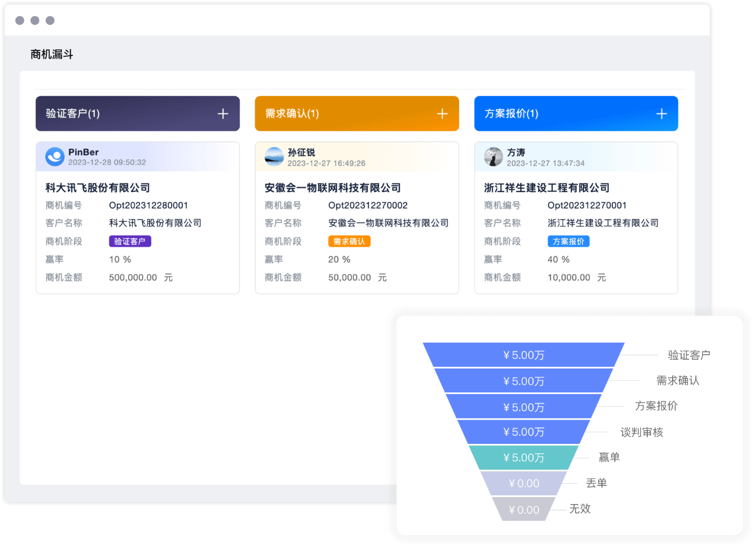Click 商机漏斗 page title tab

click(52, 55)
